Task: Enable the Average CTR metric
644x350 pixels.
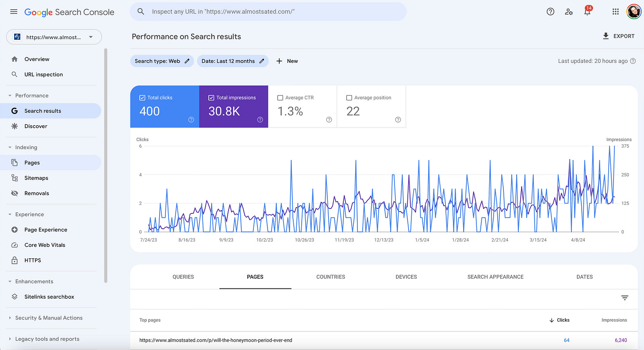Action: (x=280, y=97)
